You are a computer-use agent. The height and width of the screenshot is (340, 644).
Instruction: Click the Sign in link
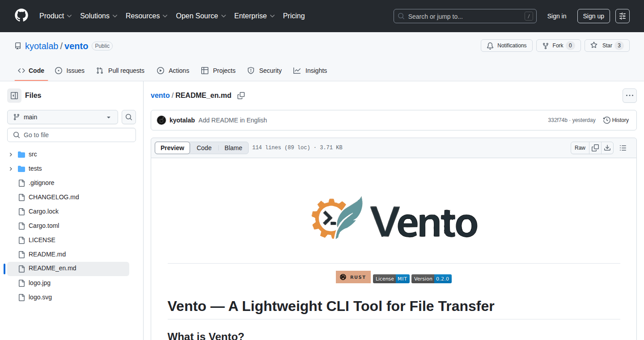click(557, 16)
